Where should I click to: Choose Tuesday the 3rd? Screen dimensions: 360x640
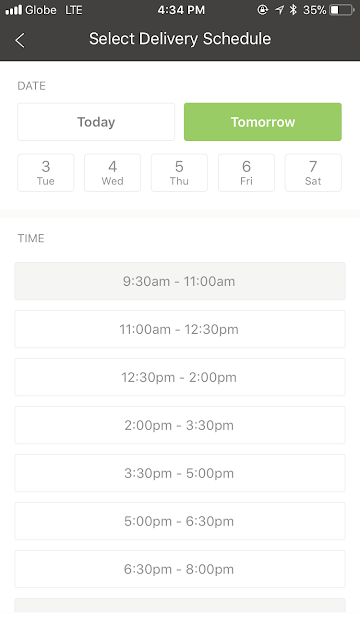click(46, 173)
